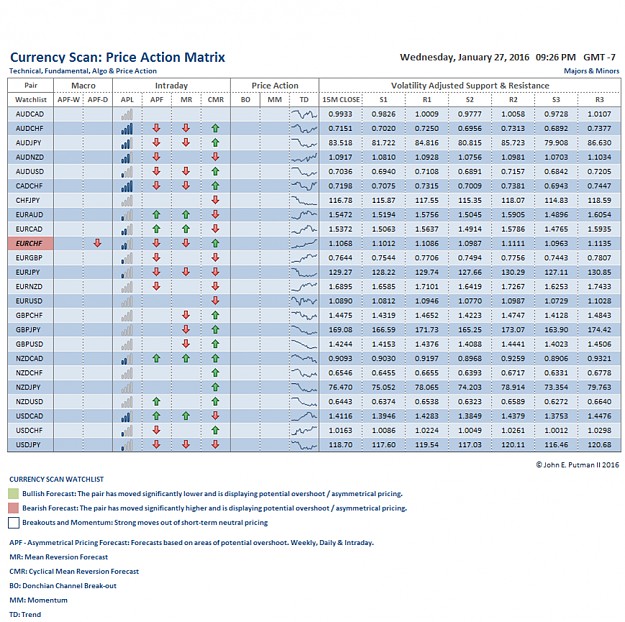Click the APF-W column header
The height and width of the screenshot is (622, 625).
tap(69, 100)
